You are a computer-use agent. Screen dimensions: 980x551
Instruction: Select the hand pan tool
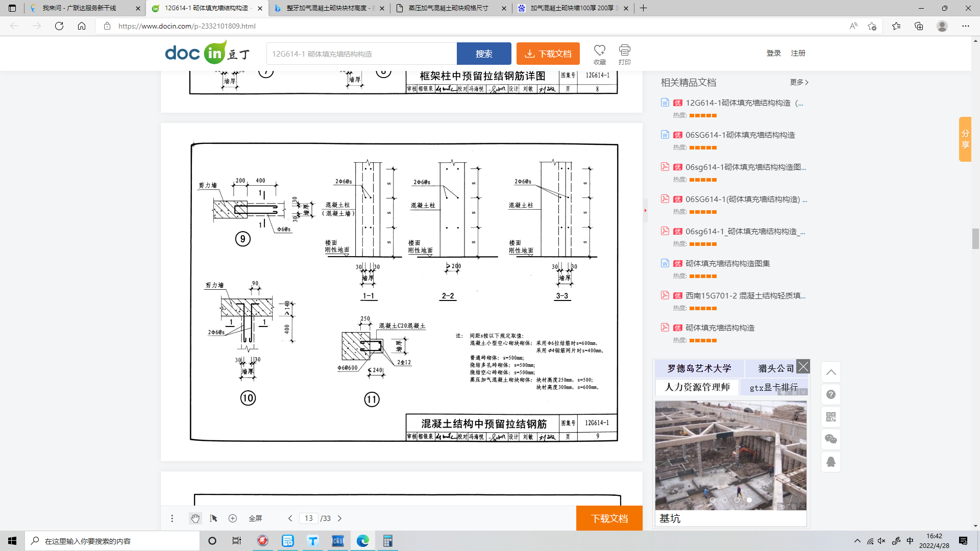(195, 518)
